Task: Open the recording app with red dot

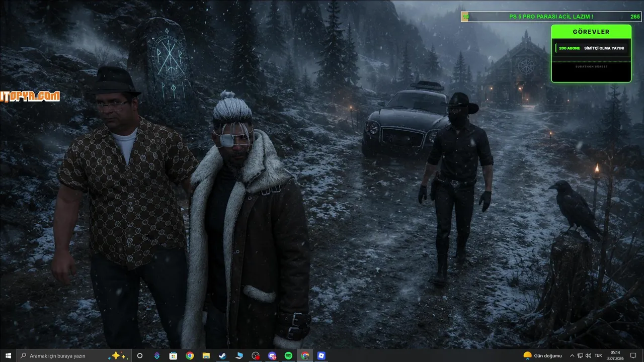Action: 256,355
